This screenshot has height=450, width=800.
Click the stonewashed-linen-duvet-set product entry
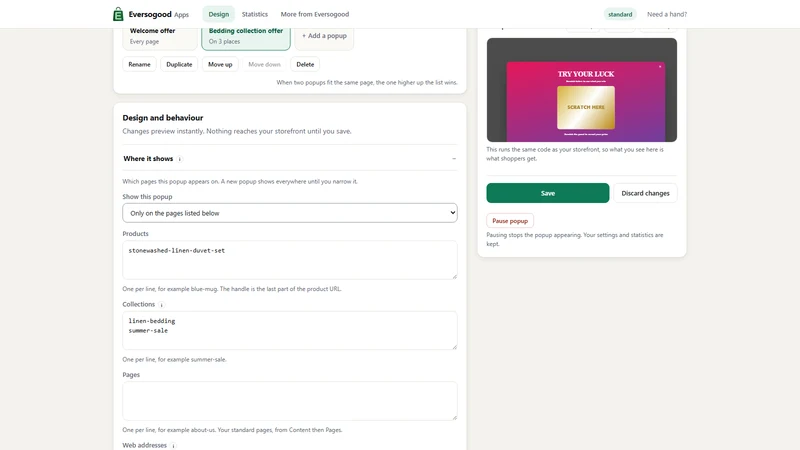[x=177, y=251]
